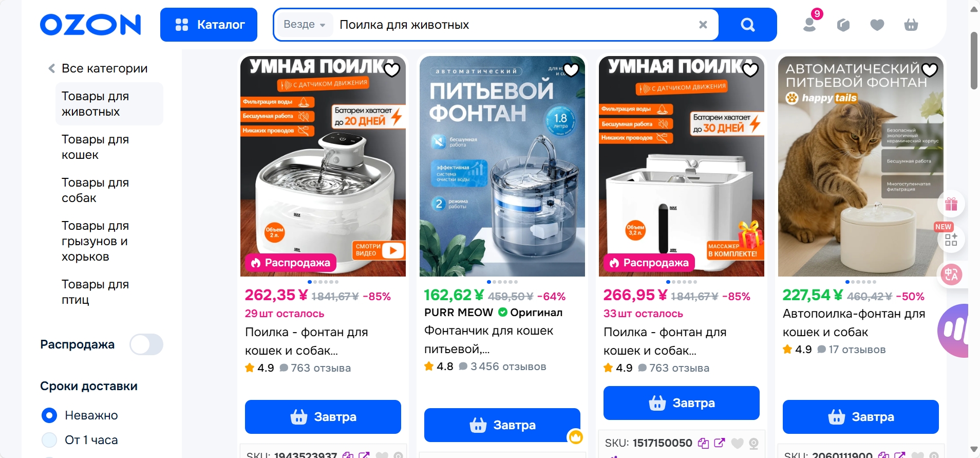Select the От 1 часа radio button
This screenshot has width=980, height=458.
pyautogui.click(x=49, y=440)
